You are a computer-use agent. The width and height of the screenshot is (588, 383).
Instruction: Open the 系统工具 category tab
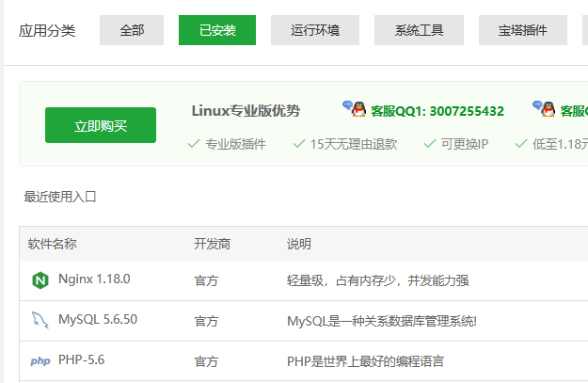(419, 30)
